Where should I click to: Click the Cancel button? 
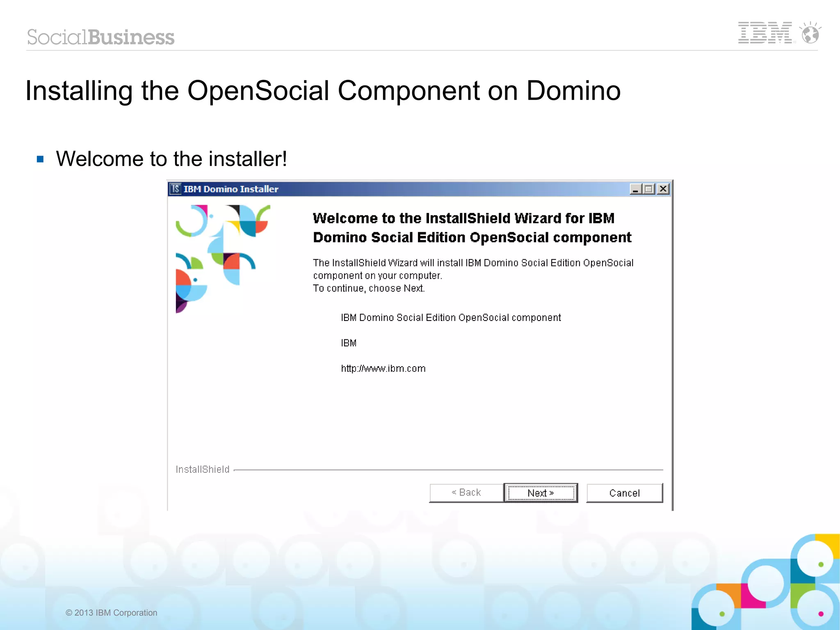pos(624,493)
